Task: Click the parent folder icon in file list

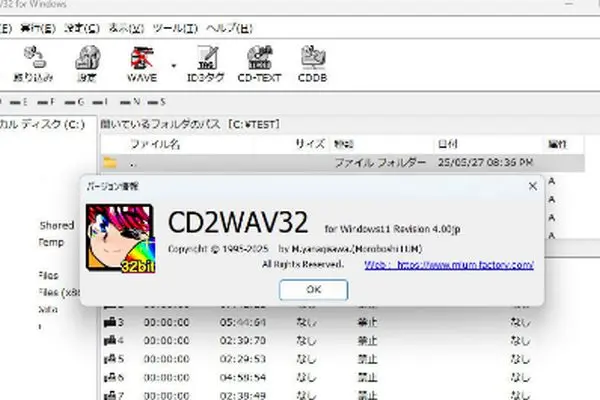Action: pos(110,163)
